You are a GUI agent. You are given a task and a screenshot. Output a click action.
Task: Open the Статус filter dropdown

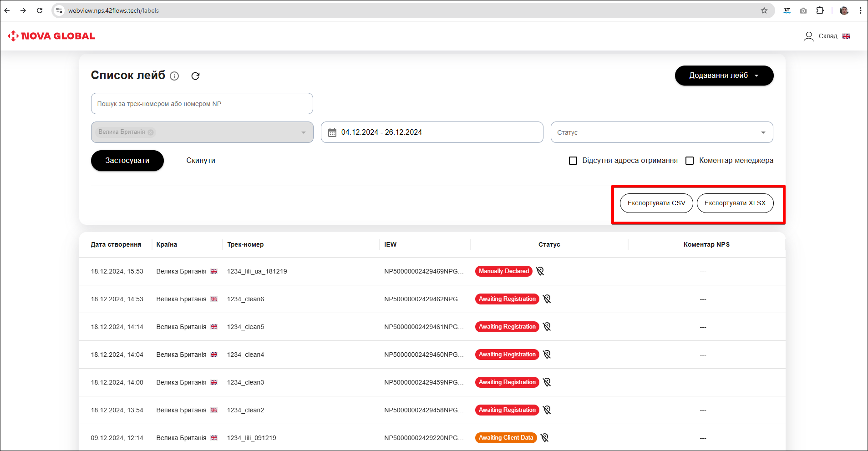pos(662,132)
